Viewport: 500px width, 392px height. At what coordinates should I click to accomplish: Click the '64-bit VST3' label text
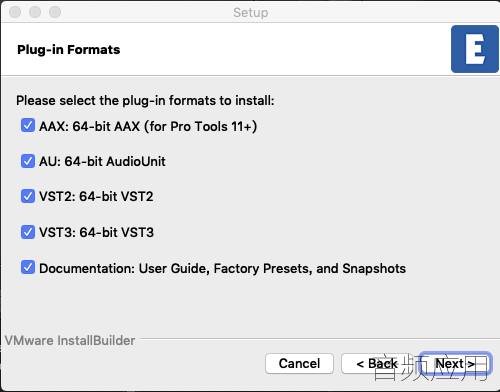pyautogui.click(x=117, y=232)
